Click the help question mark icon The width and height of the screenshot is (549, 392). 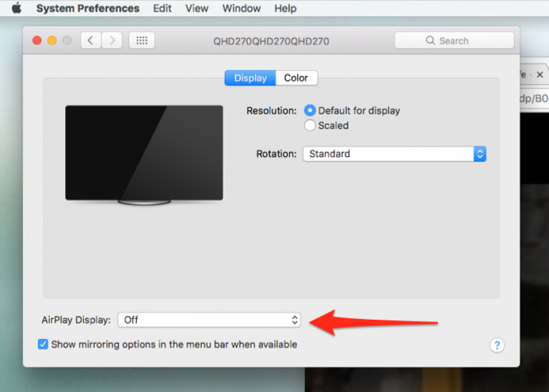click(497, 346)
